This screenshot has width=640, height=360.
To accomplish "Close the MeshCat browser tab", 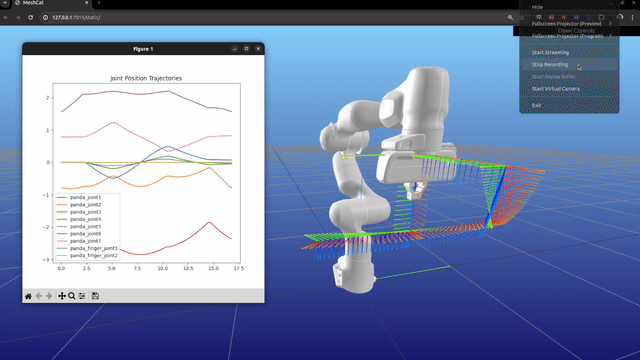I will 87,3.
